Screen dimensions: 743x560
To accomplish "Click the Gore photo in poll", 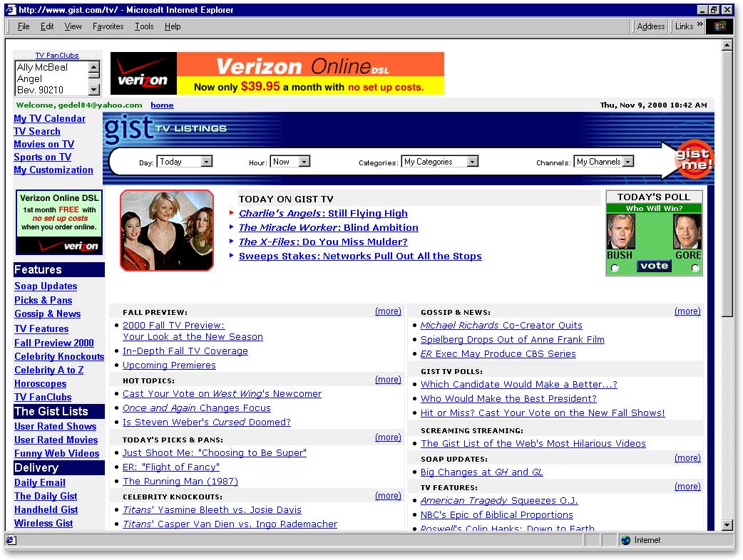I will pyautogui.click(x=687, y=232).
